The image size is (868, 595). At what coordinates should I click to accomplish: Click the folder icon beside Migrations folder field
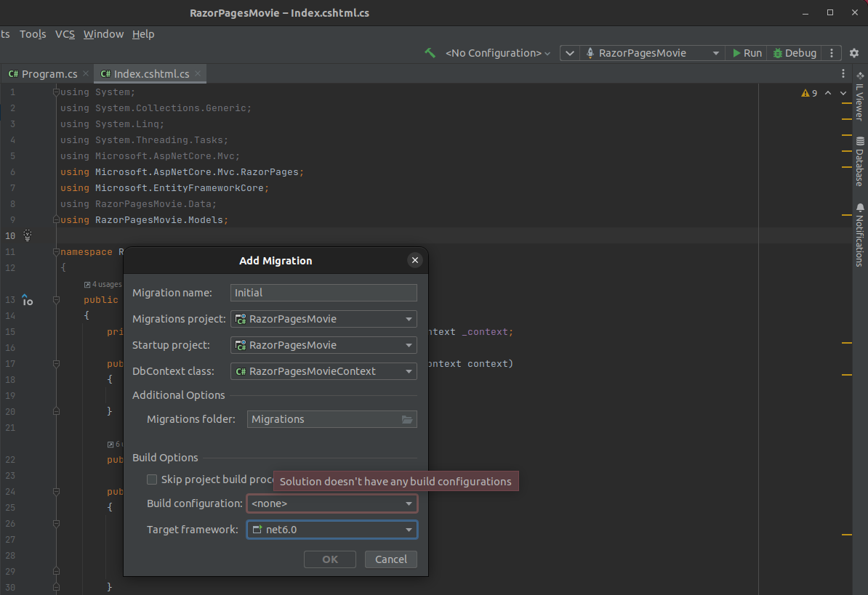point(406,419)
